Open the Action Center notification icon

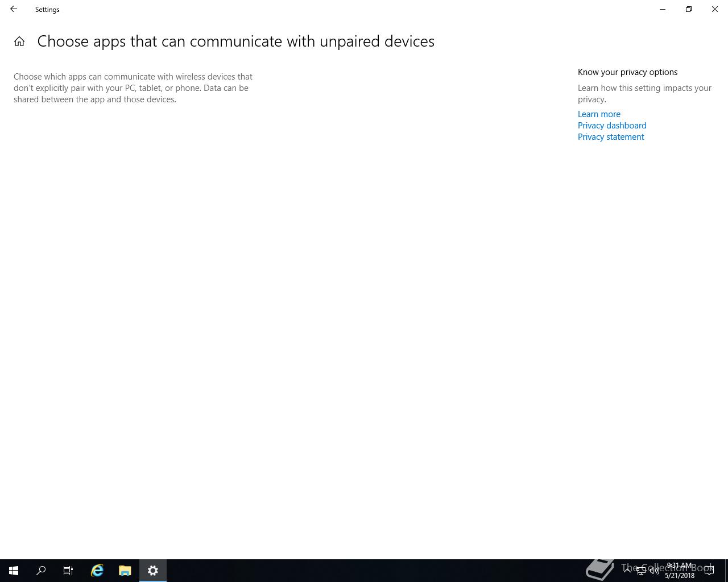pyautogui.click(x=709, y=571)
